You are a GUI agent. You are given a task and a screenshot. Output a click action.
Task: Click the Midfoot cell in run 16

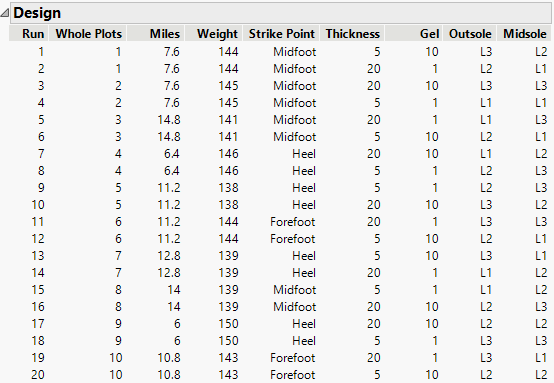point(294,307)
